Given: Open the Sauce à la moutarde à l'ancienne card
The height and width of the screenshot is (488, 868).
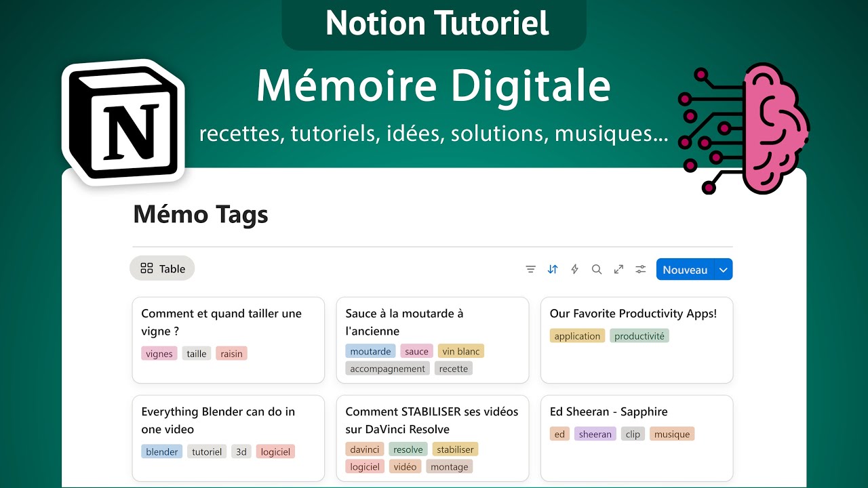Looking at the screenshot, I should tap(433, 340).
